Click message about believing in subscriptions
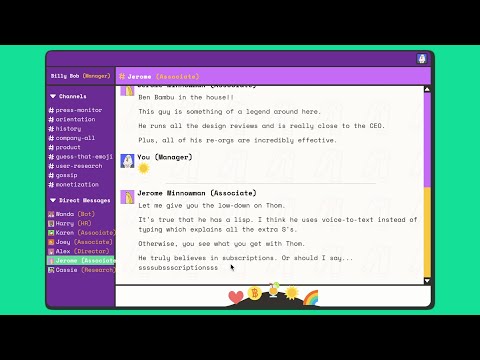This screenshot has width=480, height=360. (245, 263)
